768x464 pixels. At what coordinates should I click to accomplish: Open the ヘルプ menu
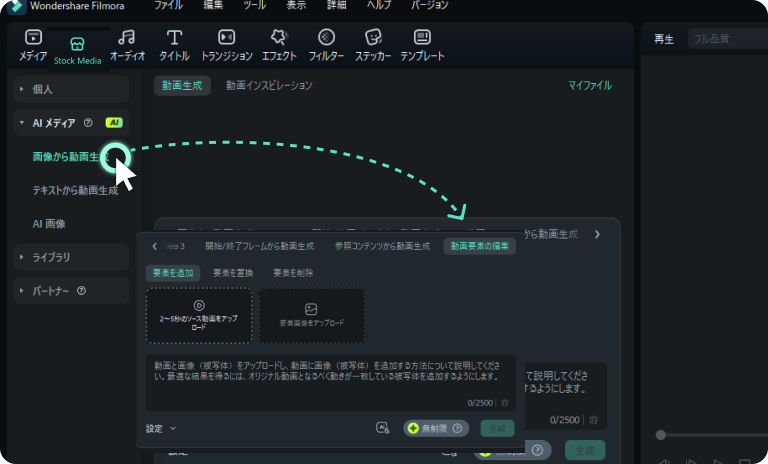tap(379, 5)
